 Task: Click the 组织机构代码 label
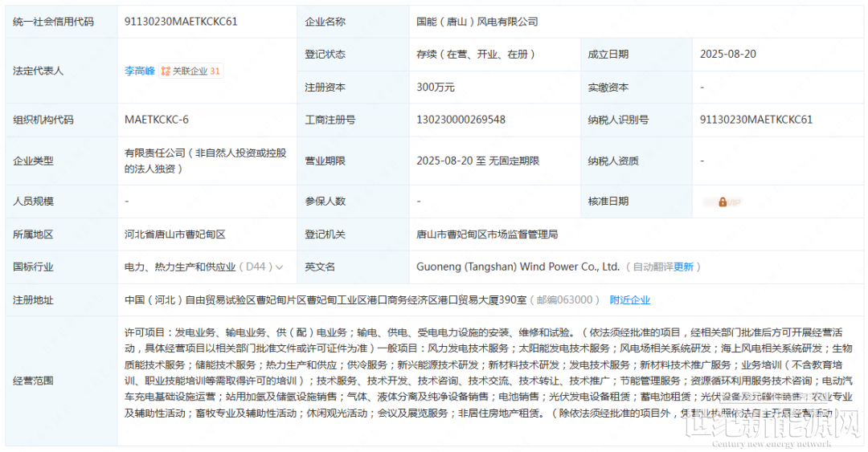coord(43,120)
